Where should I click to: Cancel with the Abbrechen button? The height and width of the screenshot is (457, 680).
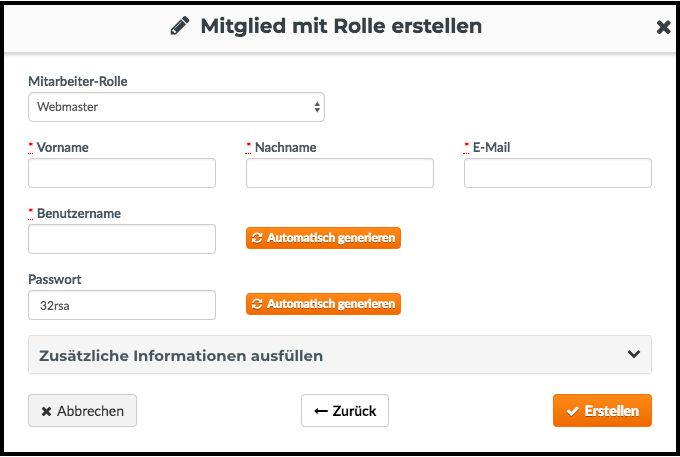tap(82, 411)
